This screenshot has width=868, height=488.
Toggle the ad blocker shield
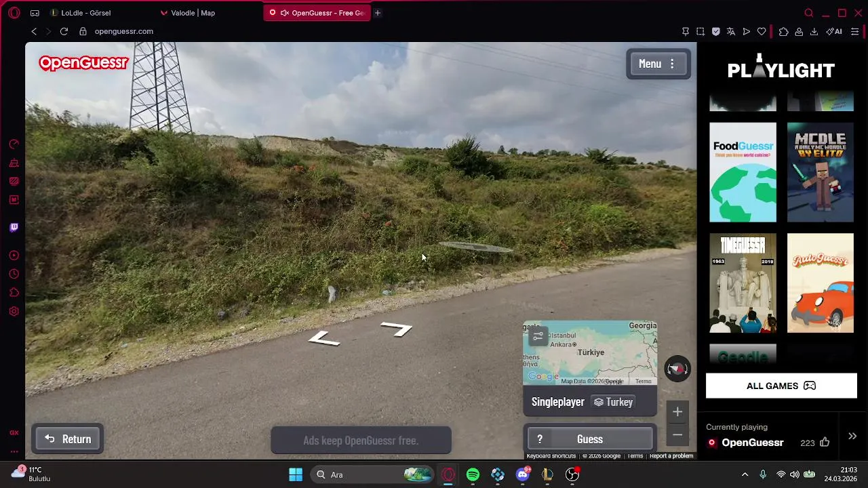pyautogui.click(x=715, y=31)
